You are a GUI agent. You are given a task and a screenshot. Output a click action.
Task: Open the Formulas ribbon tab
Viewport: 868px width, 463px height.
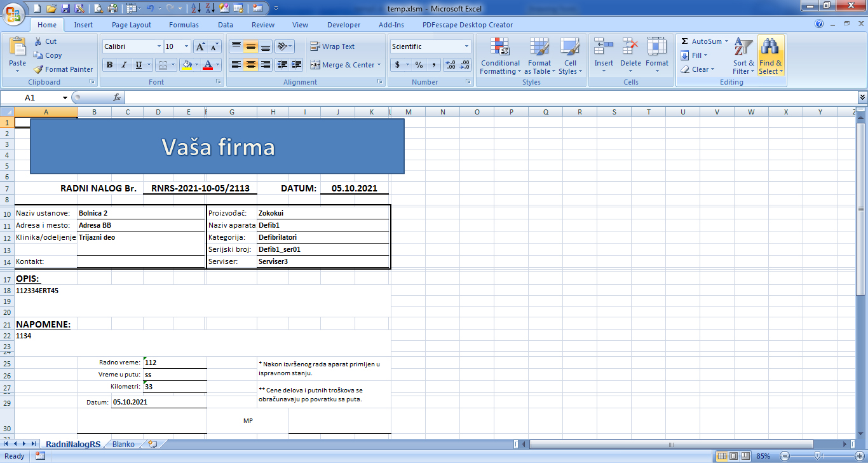[x=184, y=25]
